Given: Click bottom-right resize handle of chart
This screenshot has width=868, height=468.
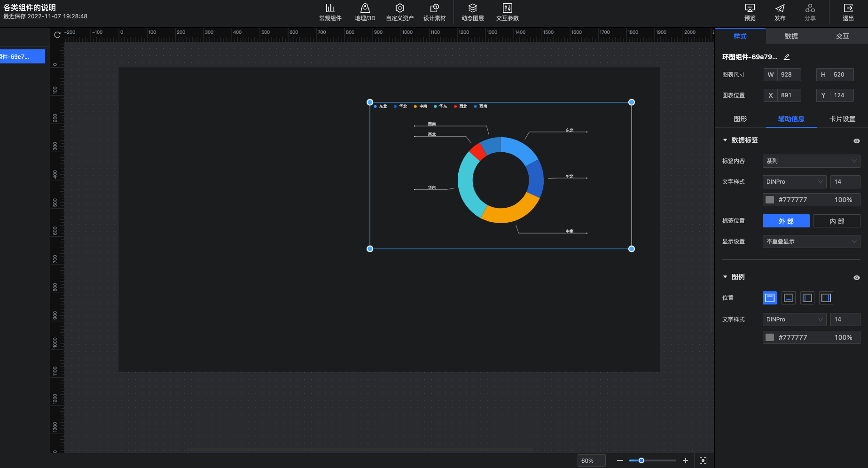Looking at the screenshot, I should pyautogui.click(x=632, y=249).
